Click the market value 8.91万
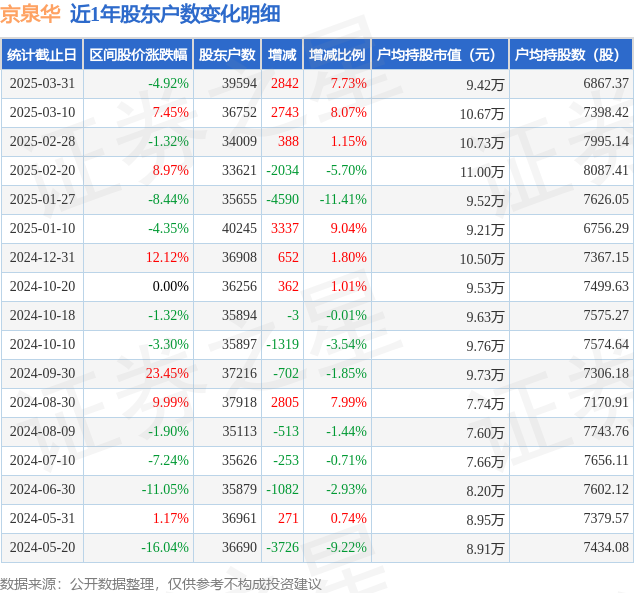 point(485,549)
